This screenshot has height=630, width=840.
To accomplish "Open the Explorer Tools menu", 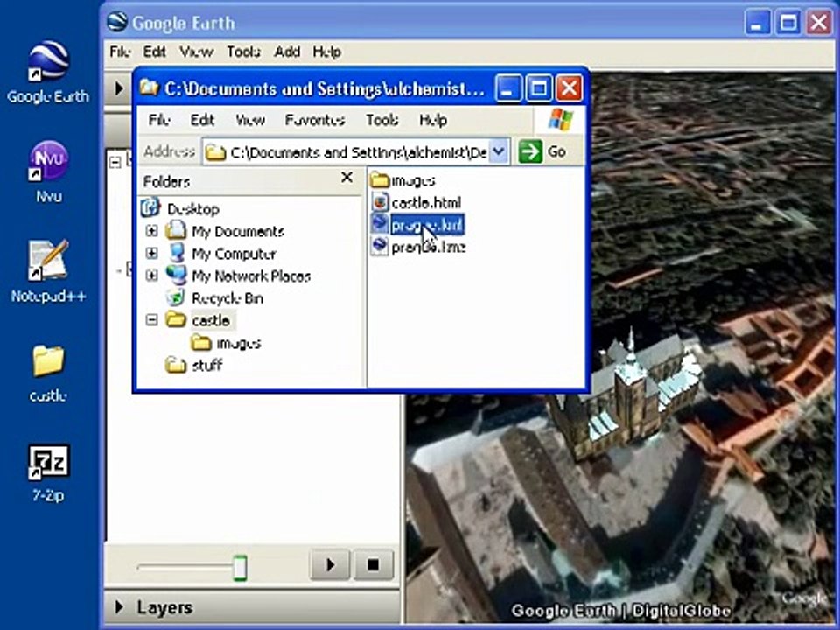I will coord(382,120).
